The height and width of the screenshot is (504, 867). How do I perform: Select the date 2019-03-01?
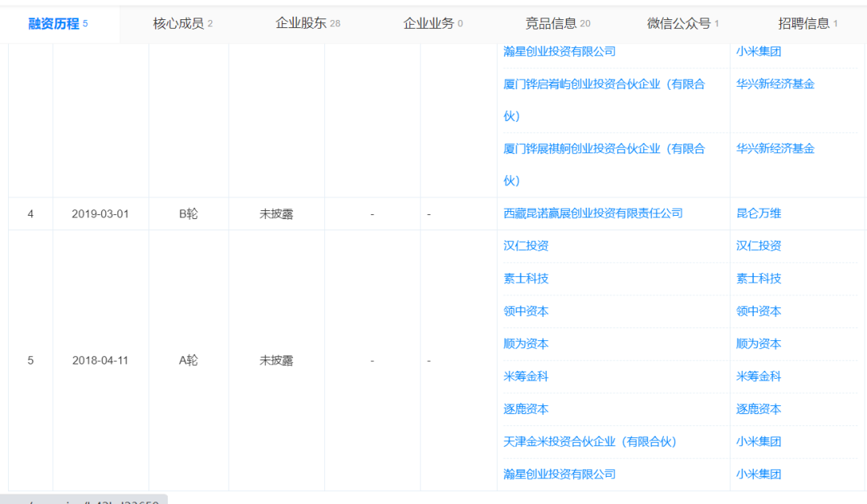coord(100,213)
